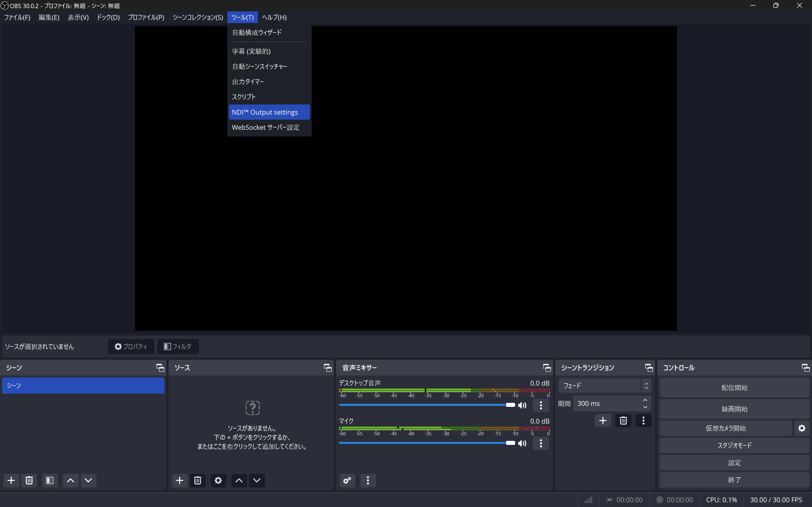Pop out the 音声ミキサー dock icon
Screen dimensions: 812x507
tap(547, 368)
